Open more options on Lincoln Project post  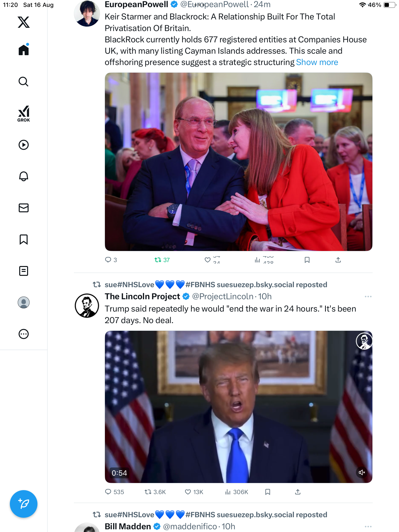coord(368,297)
